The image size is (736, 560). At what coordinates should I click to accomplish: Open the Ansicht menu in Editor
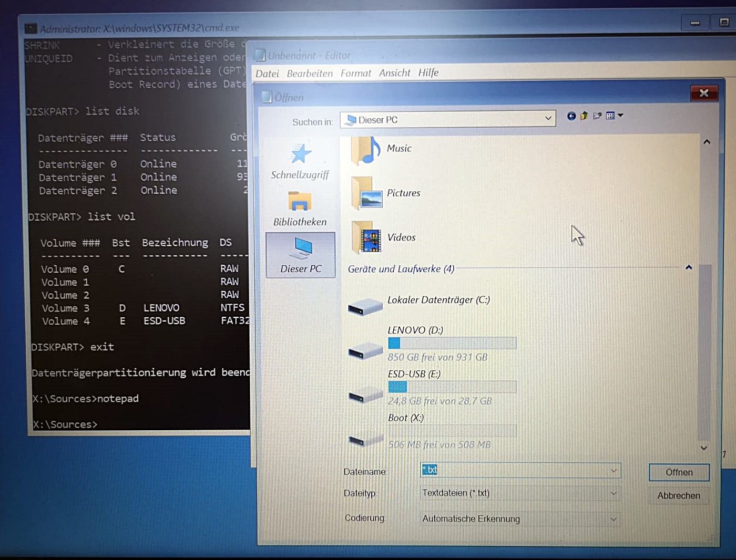point(395,73)
